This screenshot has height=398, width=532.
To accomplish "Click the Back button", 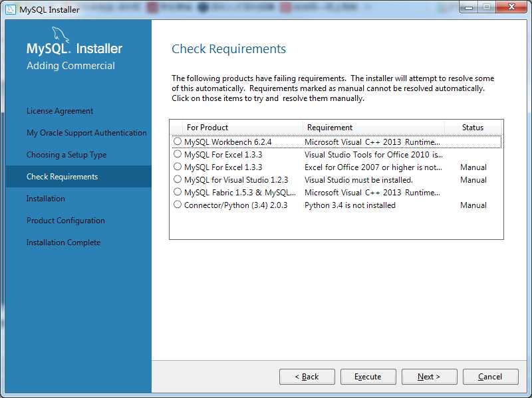I will click(307, 377).
